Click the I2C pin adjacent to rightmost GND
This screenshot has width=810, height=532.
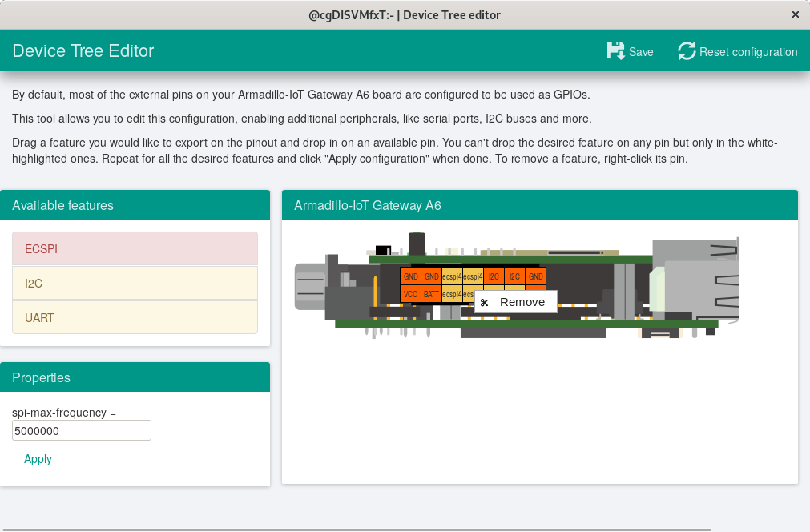click(x=514, y=276)
